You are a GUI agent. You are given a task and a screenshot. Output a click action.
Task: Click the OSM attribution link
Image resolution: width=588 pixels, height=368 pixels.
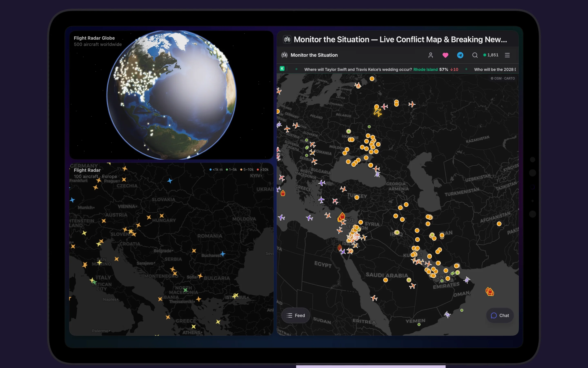tap(497, 78)
